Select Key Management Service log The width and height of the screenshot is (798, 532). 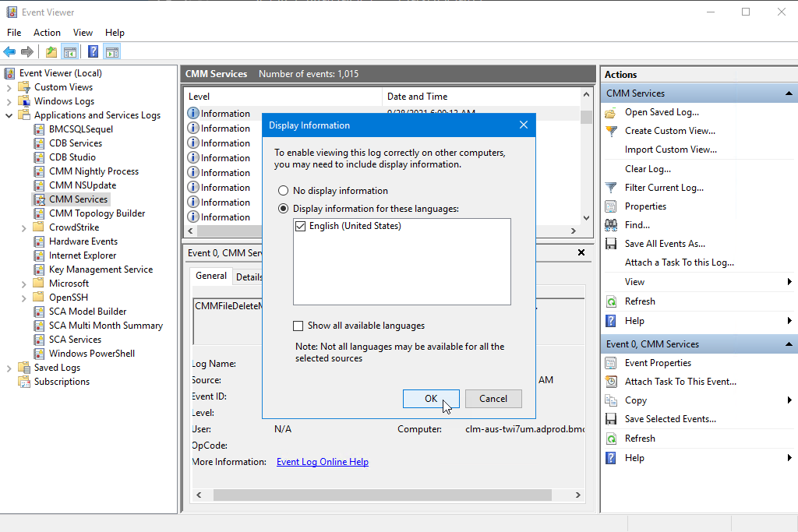coord(101,270)
